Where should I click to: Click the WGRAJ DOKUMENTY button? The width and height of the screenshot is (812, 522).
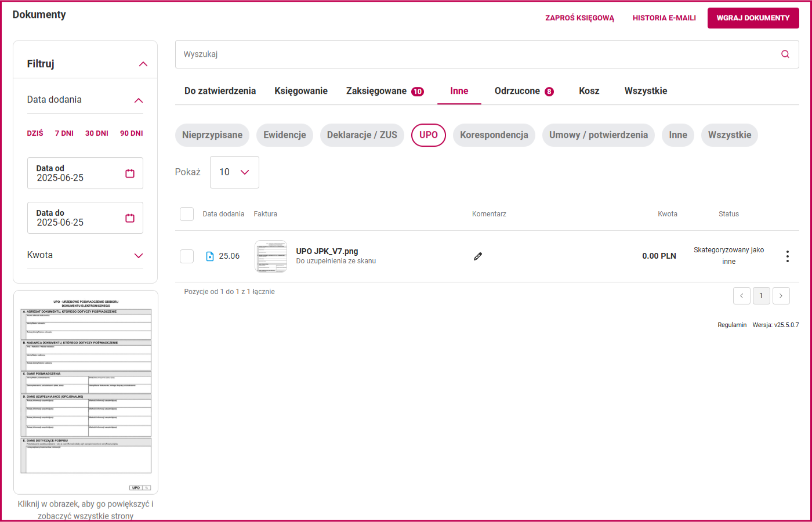753,18
